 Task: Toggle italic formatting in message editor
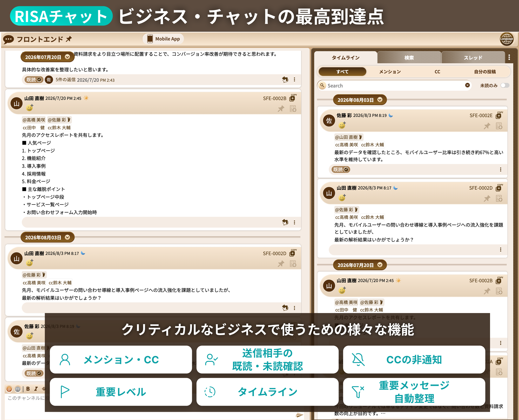[x=36, y=389]
